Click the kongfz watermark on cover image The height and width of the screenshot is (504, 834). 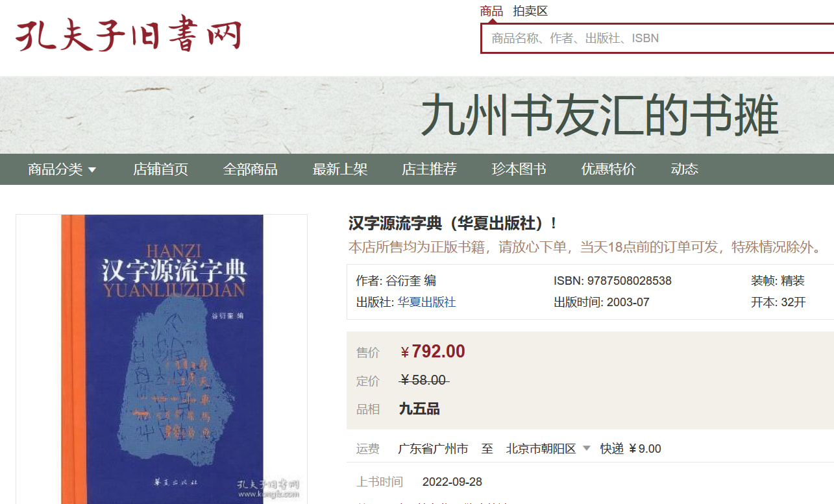coord(268,489)
